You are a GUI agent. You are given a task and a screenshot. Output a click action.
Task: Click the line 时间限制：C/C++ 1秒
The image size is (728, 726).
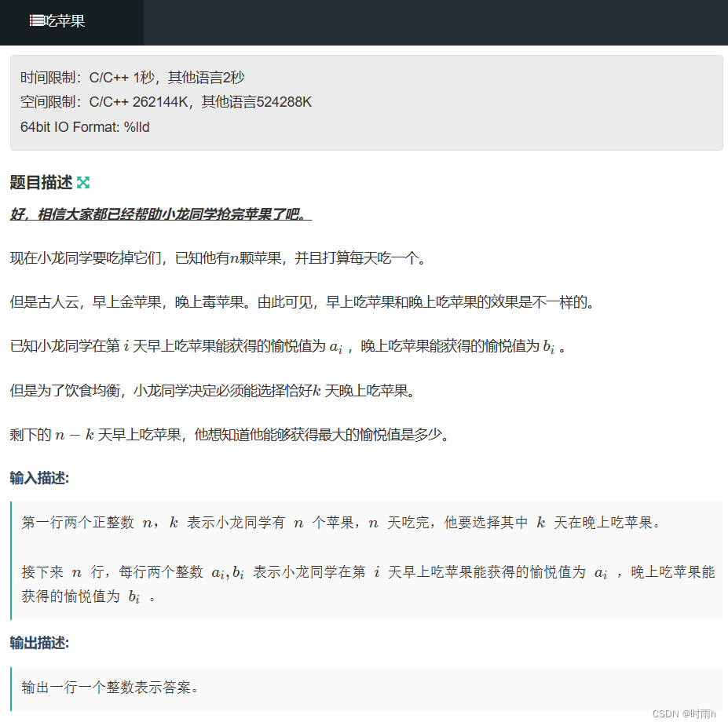coord(132,78)
